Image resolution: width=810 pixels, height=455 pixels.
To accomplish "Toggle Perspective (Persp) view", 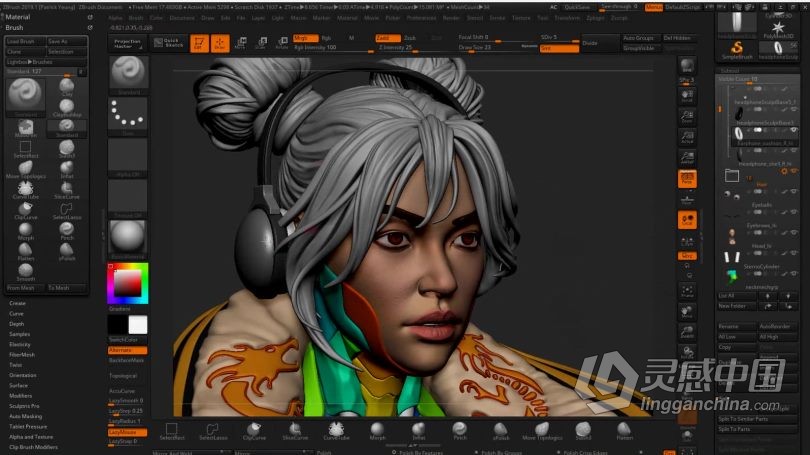I will [687, 179].
